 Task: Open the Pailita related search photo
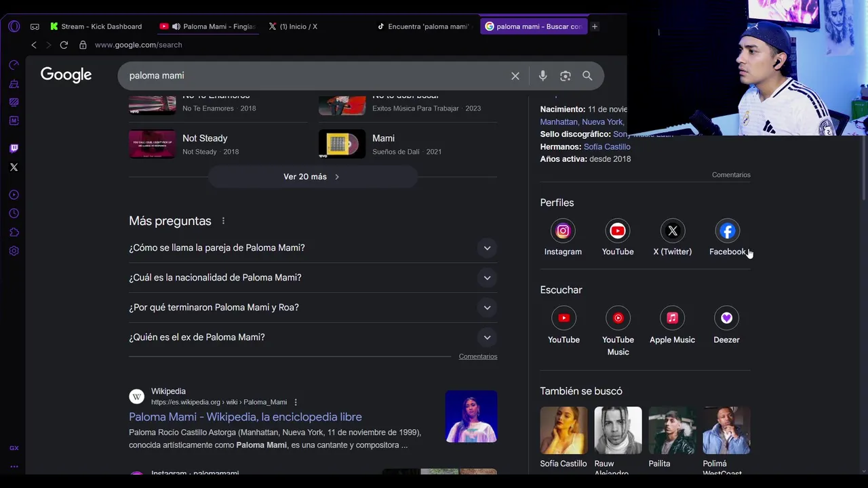click(x=672, y=430)
